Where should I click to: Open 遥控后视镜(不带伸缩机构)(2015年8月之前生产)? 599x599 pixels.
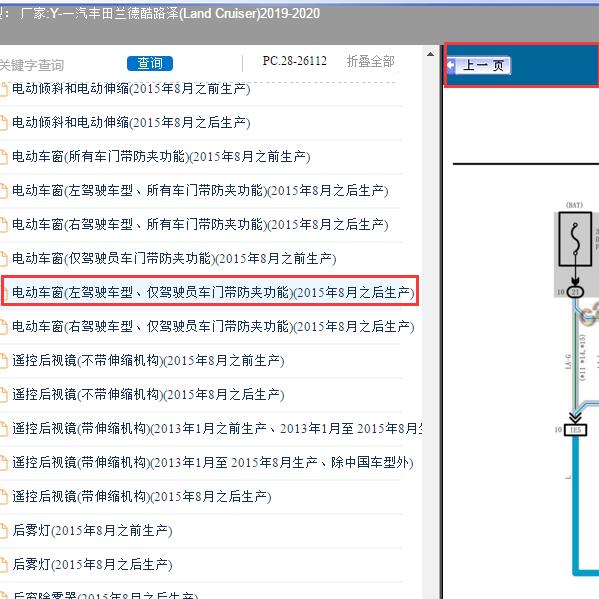148,361
